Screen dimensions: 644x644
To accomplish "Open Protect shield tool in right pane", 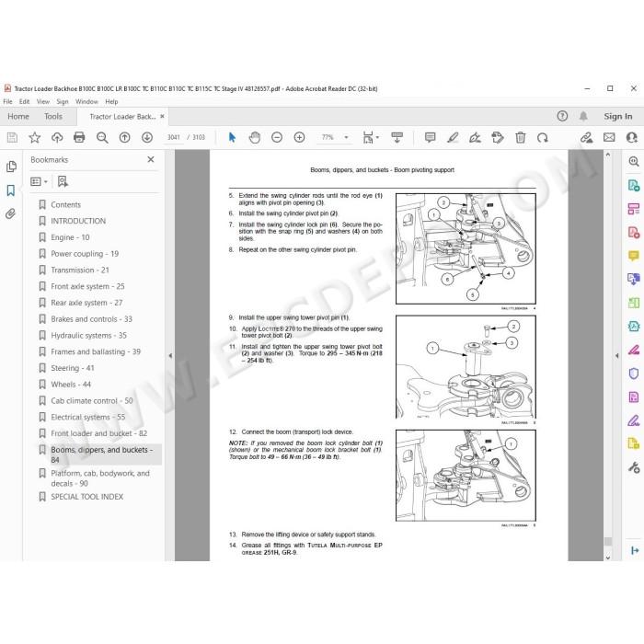I will 634,374.
